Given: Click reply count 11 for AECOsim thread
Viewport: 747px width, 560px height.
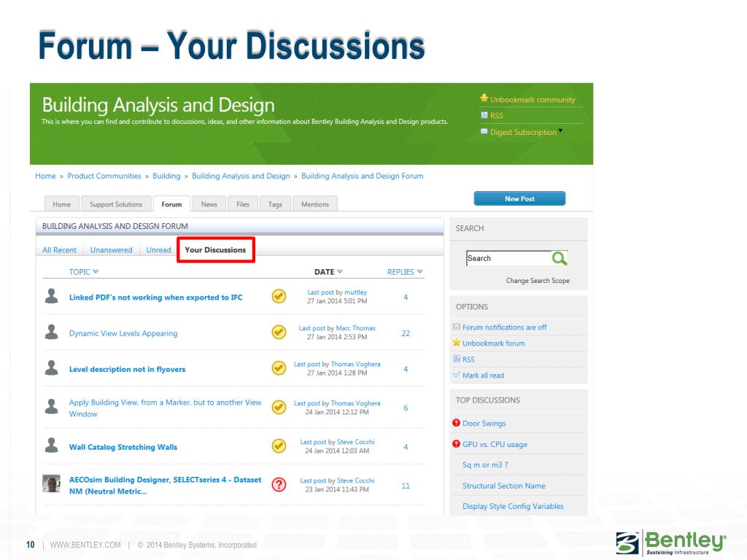Looking at the screenshot, I should point(406,486).
